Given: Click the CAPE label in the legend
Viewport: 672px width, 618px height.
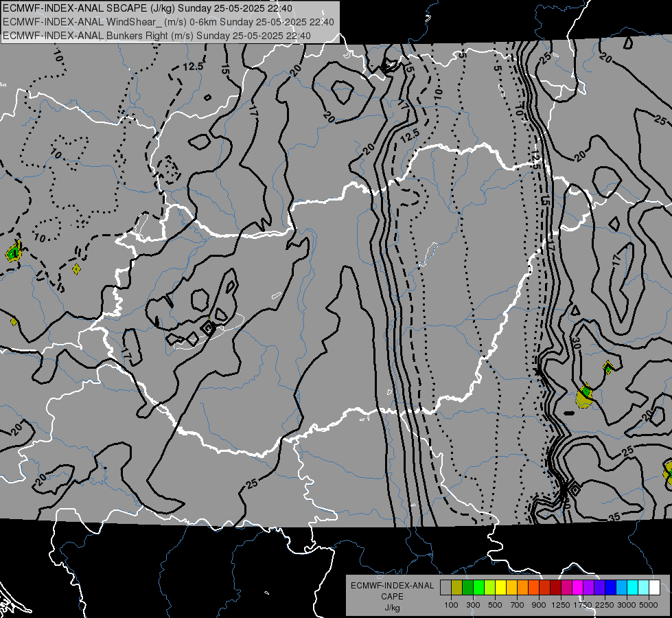Looking at the screenshot, I should tap(392, 597).
